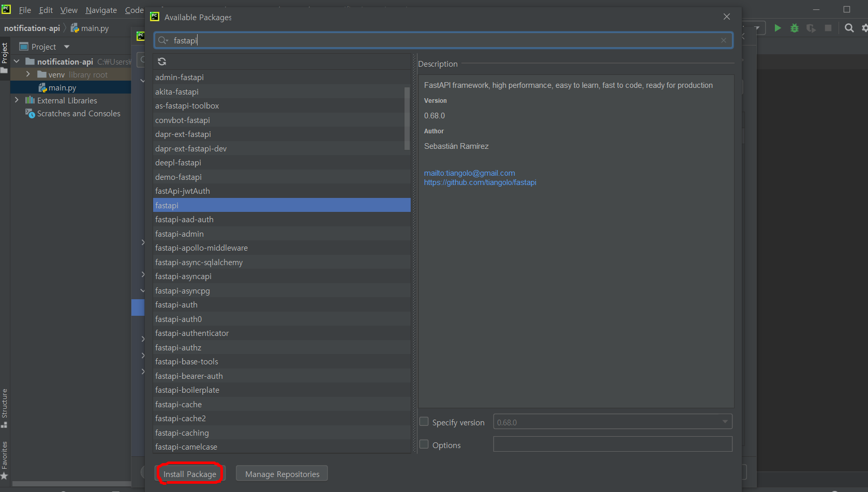This screenshot has height=492, width=868.
Task: Select the highlighted fastapi package row
Action: click(282, 205)
